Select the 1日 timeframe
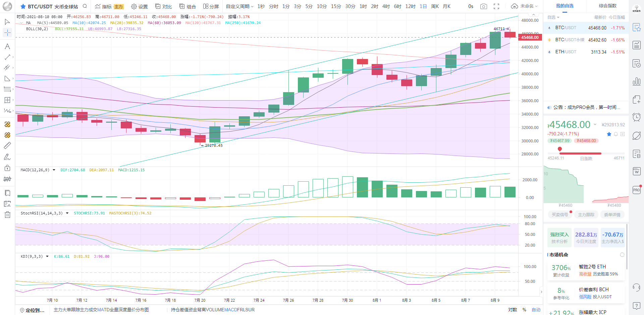 pos(423,6)
